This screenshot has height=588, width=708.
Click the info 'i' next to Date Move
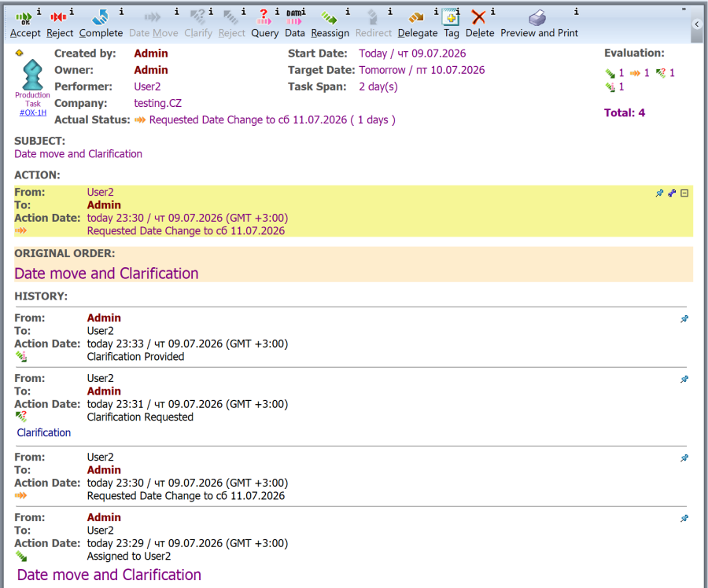(x=176, y=12)
